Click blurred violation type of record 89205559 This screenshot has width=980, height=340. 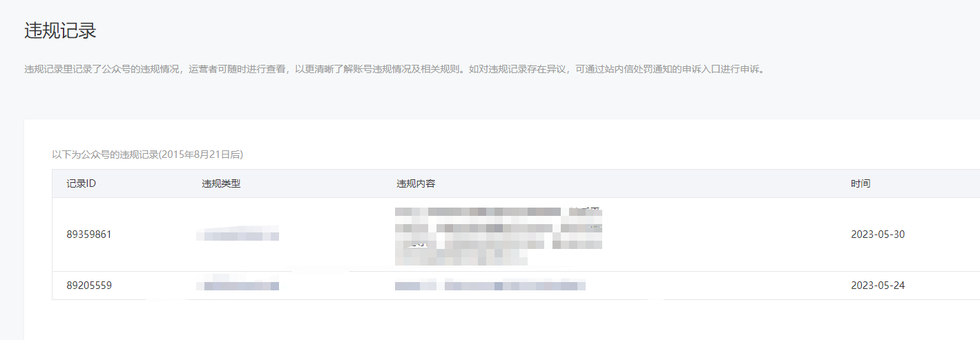point(238,285)
